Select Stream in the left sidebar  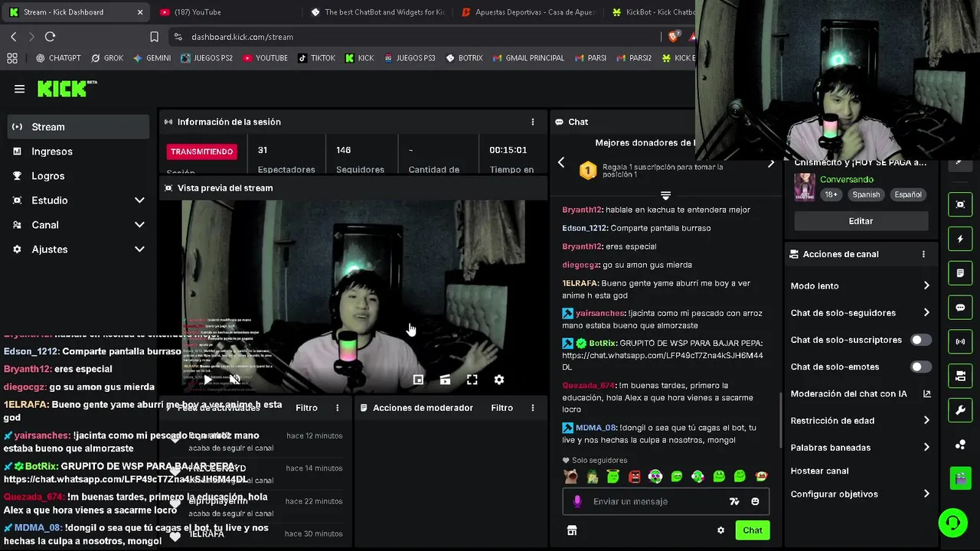pyautogui.click(x=78, y=127)
